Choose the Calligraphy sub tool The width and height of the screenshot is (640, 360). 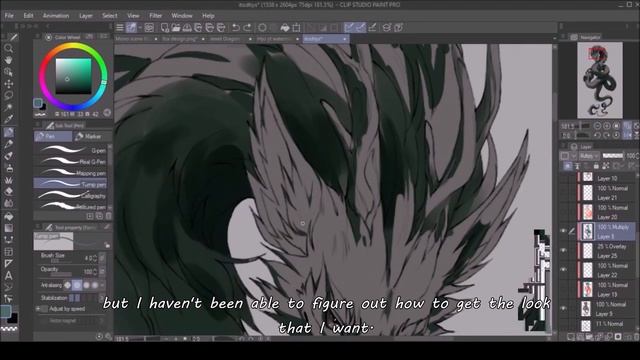[x=70, y=196]
